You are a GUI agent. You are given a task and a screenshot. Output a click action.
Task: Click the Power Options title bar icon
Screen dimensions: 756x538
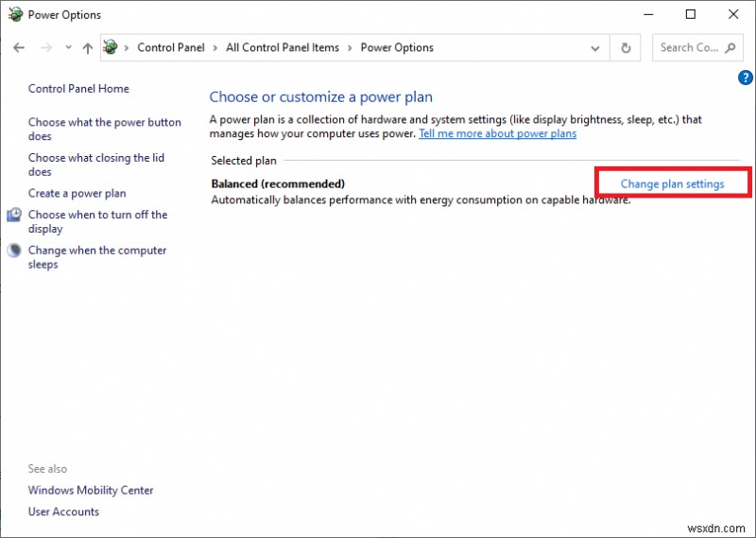coord(15,14)
